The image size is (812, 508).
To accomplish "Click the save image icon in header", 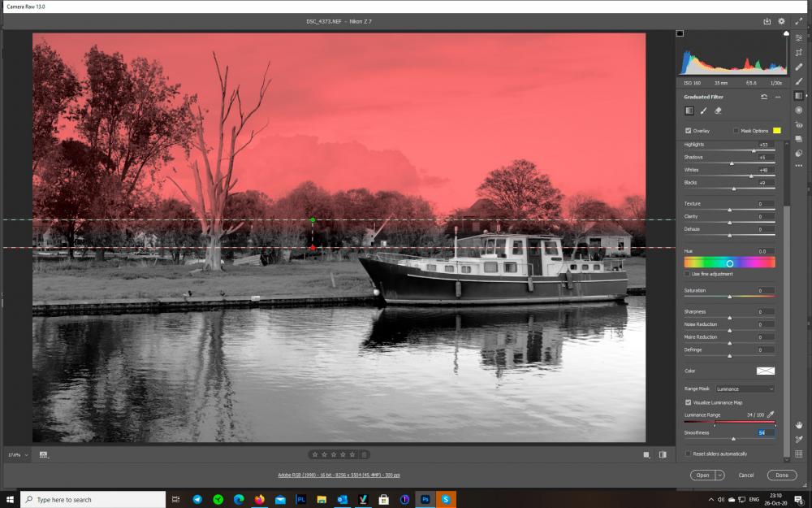I will click(767, 21).
